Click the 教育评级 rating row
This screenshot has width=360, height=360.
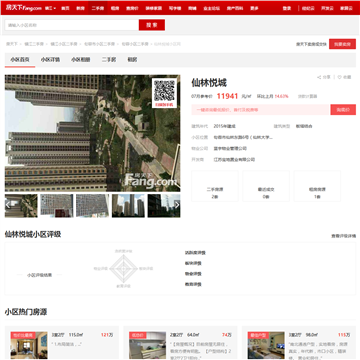(193, 285)
